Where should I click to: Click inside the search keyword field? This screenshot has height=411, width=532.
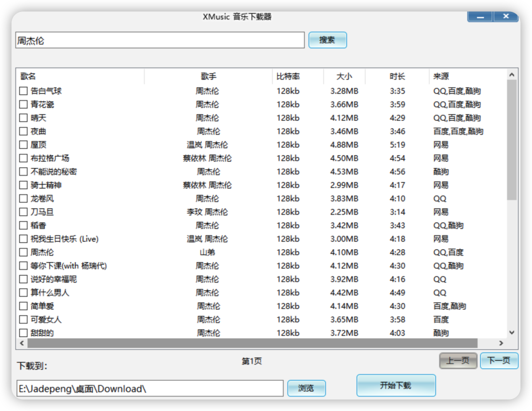point(158,40)
